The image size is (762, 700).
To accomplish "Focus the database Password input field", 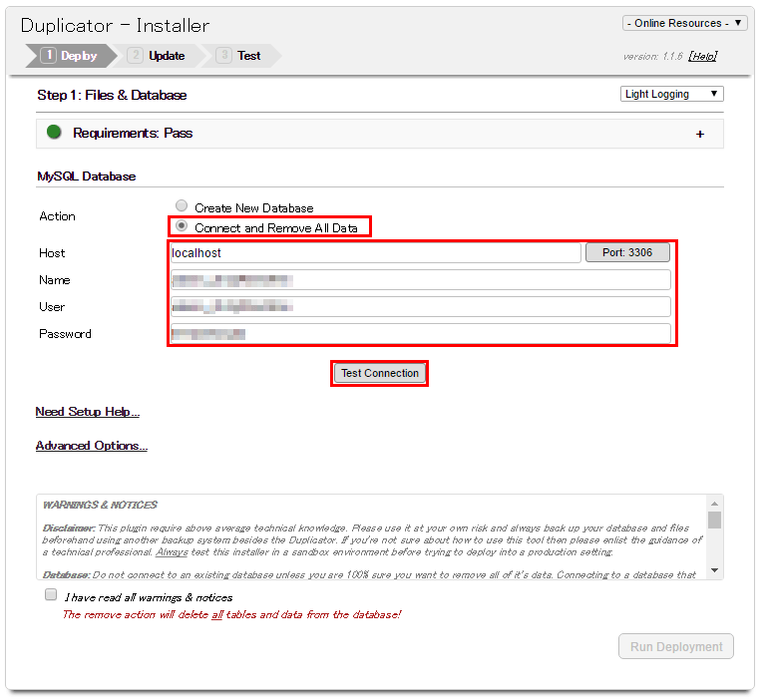I will pos(420,334).
